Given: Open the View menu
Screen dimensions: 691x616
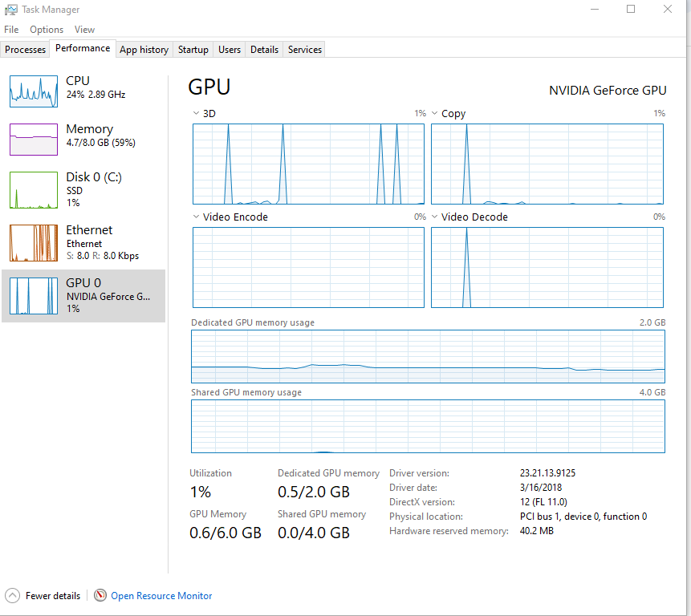Looking at the screenshot, I should tap(84, 30).
